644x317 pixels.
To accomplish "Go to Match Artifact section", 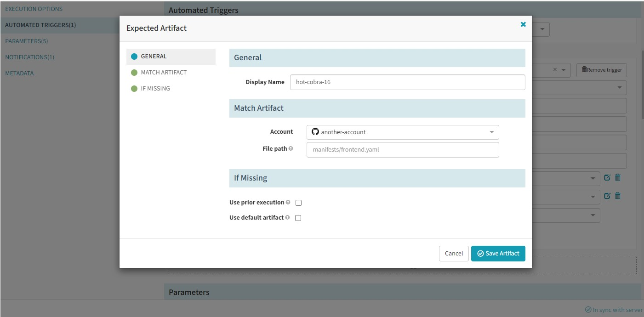I will pyautogui.click(x=163, y=73).
